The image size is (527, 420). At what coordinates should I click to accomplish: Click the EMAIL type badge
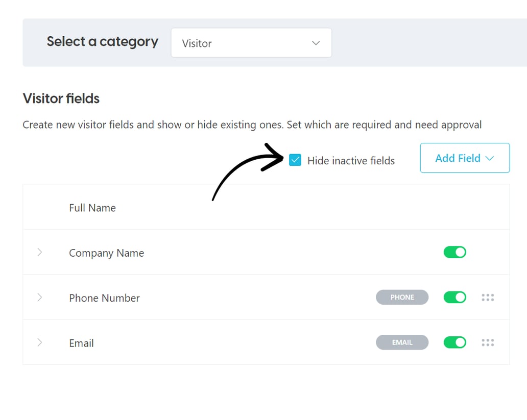coord(402,342)
